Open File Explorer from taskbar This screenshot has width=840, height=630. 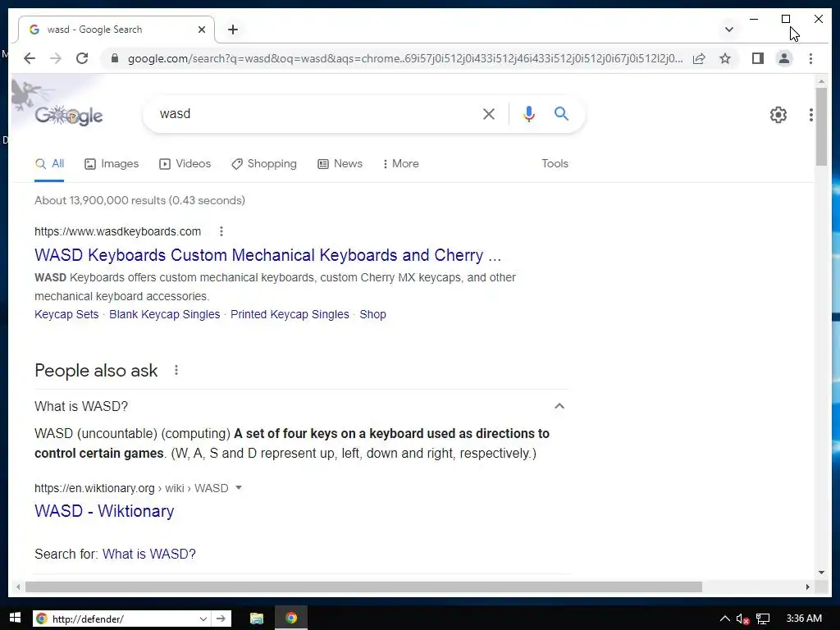click(257, 619)
